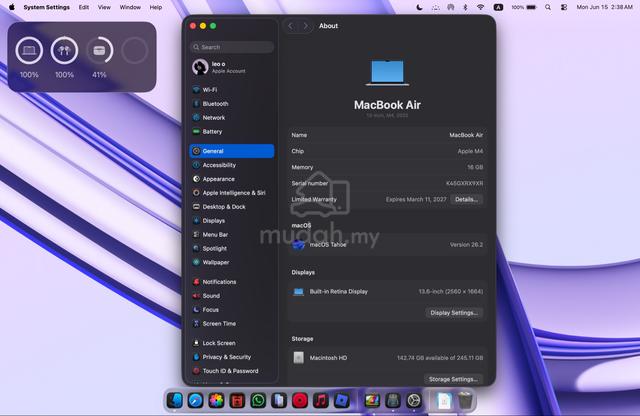Viewport: 640px width, 416px height.
Task: Click the Storage Settings... button
Action: pyautogui.click(x=453, y=379)
